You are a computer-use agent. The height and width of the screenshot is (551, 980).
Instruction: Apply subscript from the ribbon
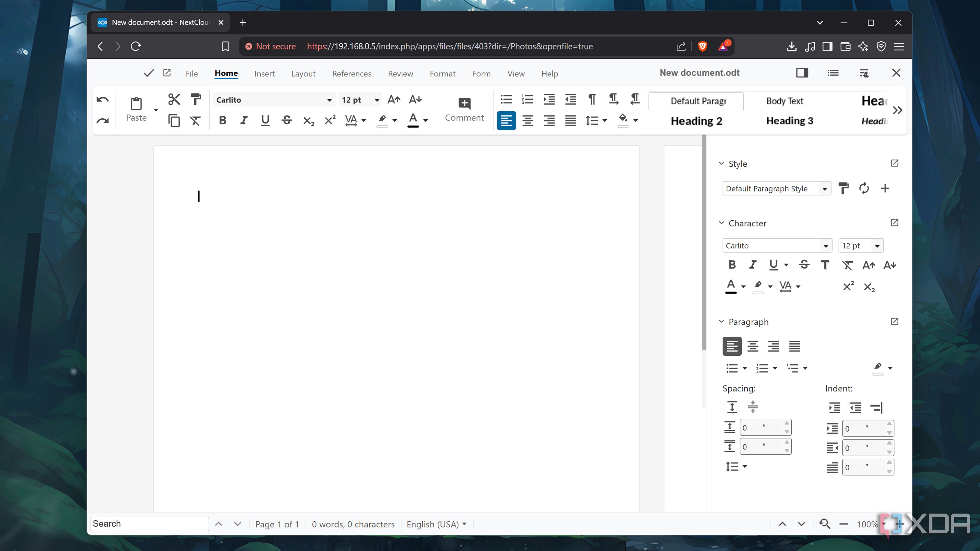309,121
